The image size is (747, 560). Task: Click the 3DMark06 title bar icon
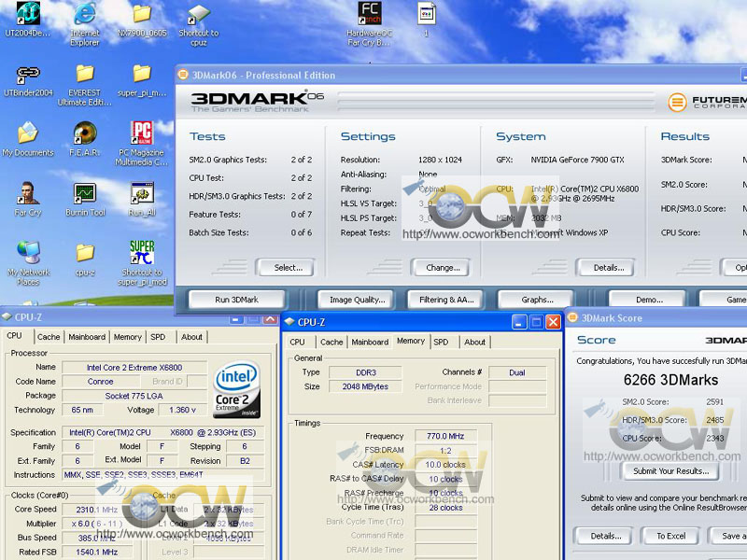click(x=183, y=75)
